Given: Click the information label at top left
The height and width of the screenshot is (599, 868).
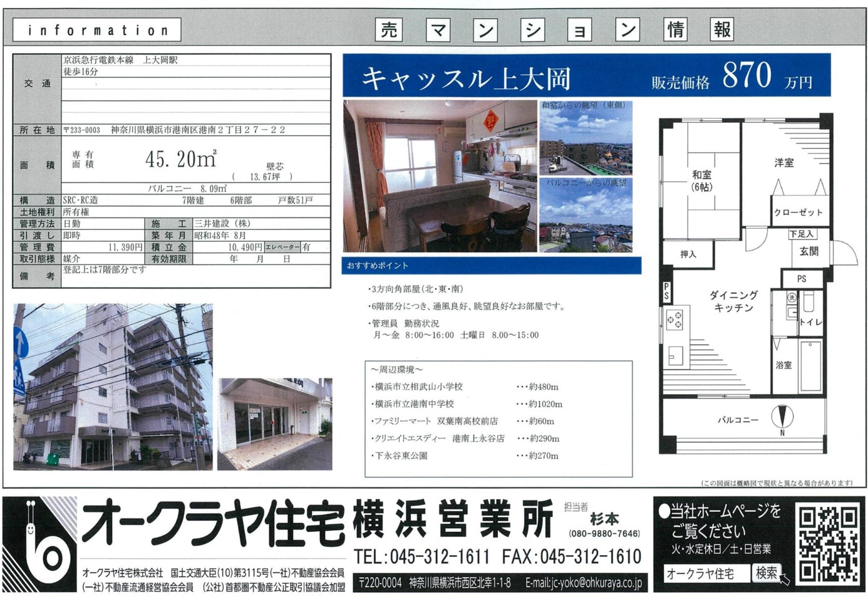Looking at the screenshot, I should coord(97,30).
